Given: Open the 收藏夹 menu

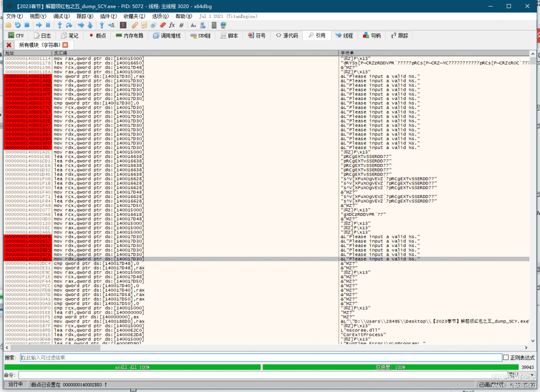Looking at the screenshot, I should 134,16.
